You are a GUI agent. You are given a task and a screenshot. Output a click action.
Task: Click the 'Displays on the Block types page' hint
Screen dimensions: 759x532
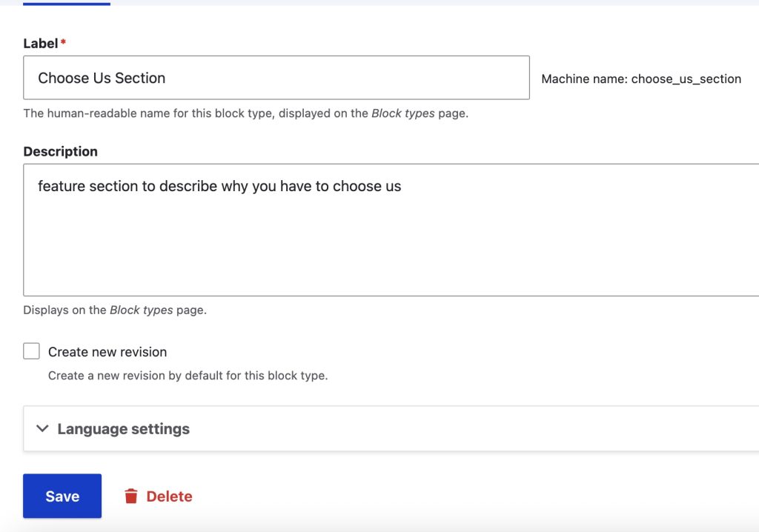tap(115, 310)
